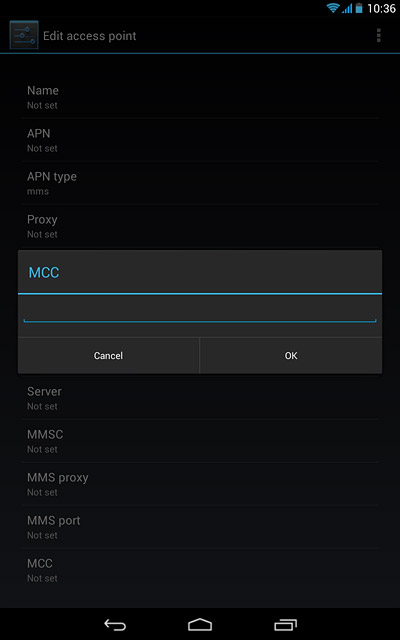Tap the battery status icon
The width and height of the screenshot is (400, 640).
click(x=359, y=8)
